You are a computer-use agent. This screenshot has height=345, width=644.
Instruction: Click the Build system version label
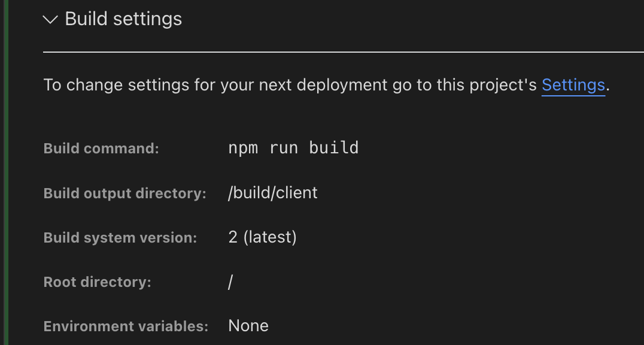pyautogui.click(x=120, y=237)
